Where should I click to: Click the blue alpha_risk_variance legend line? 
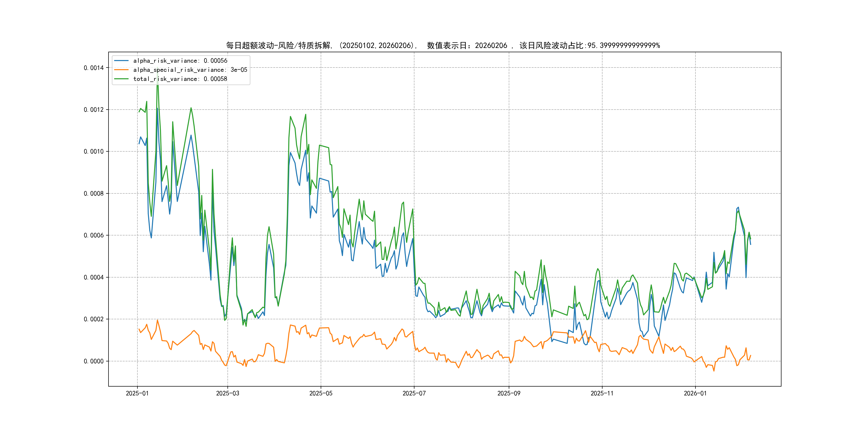tap(121, 61)
